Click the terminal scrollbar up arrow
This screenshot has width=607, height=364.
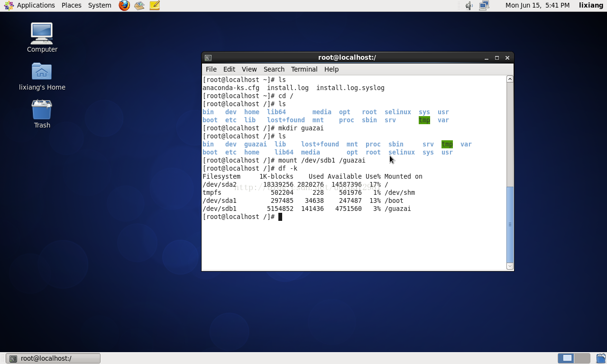click(510, 79)
